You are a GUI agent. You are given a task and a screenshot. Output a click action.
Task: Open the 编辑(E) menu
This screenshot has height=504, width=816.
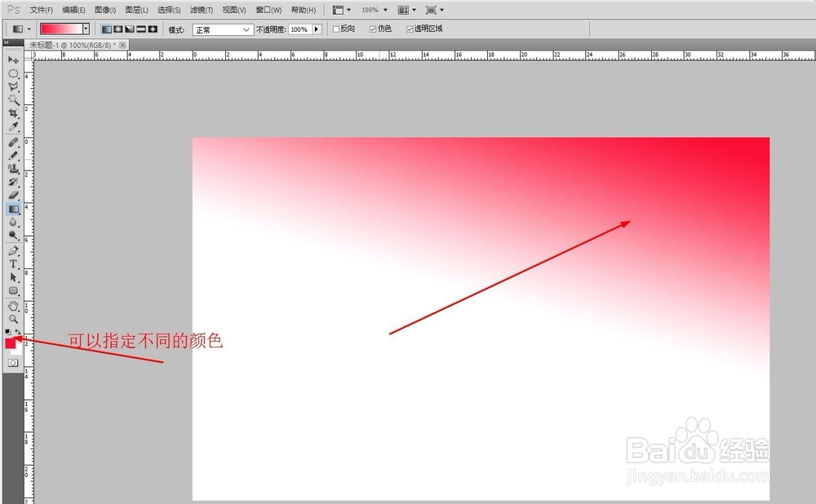[x=73, y=10]
